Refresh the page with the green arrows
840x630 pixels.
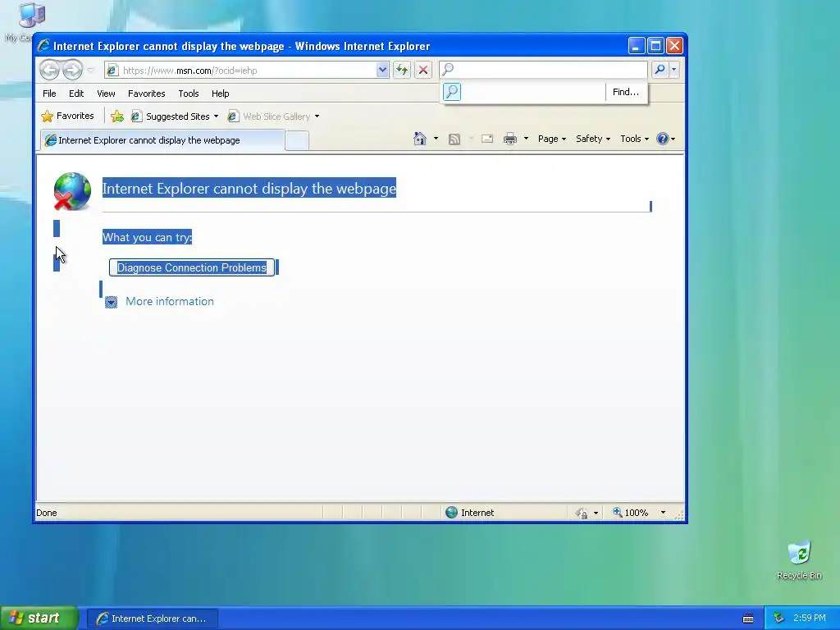coord(402,70)
